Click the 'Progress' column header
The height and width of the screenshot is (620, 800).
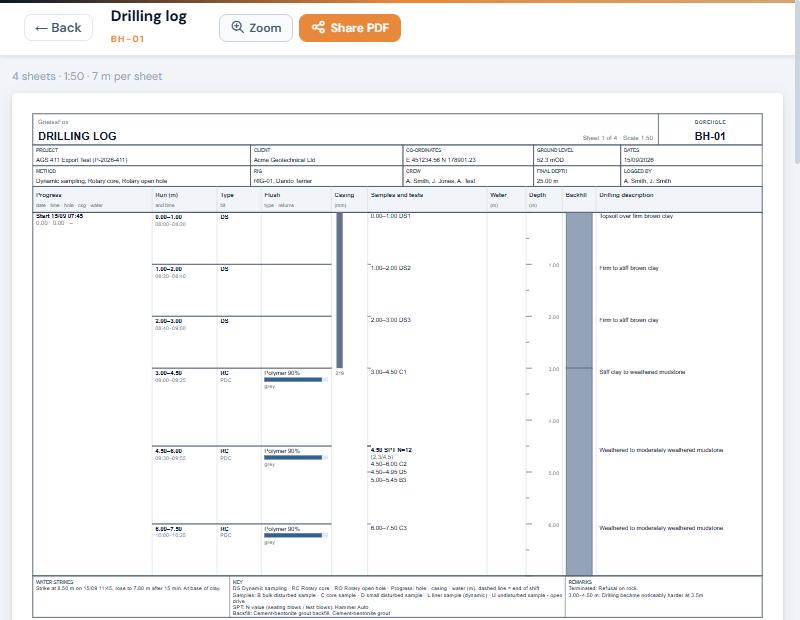point(49,195)
